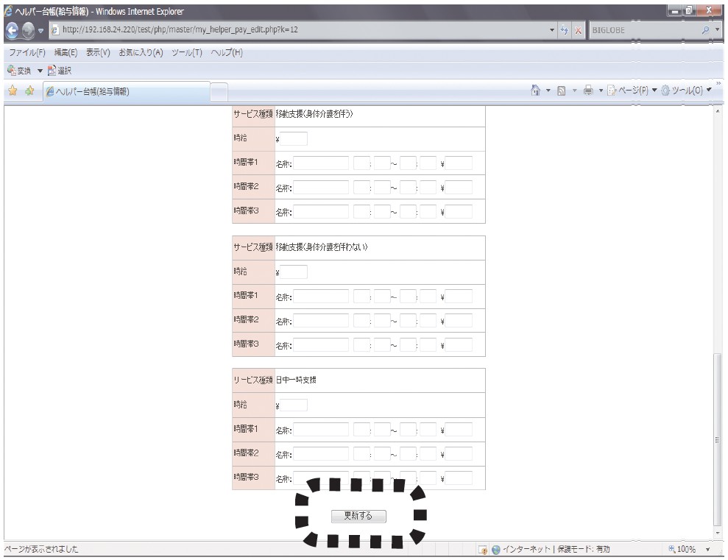Click the 日中一時支援 service text
Image resolution: width=728 pixels, height=560 pixels.
pos(296,380)
